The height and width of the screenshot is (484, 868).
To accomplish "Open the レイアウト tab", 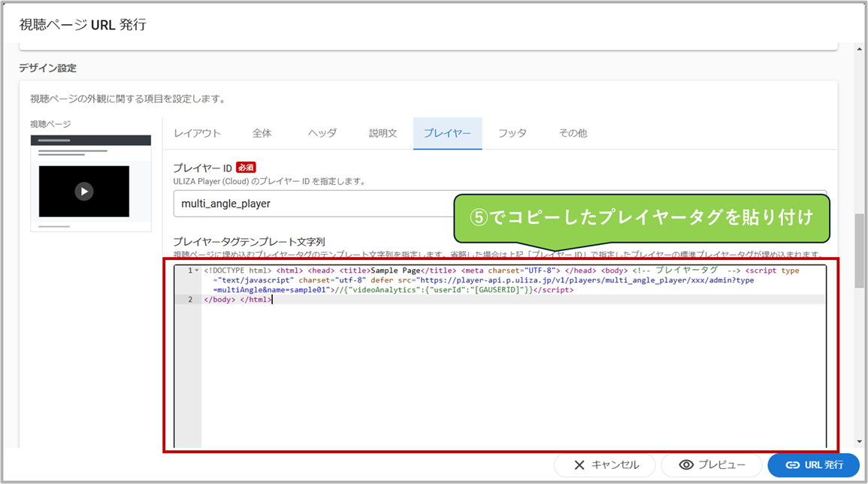I will click(197, 134).
